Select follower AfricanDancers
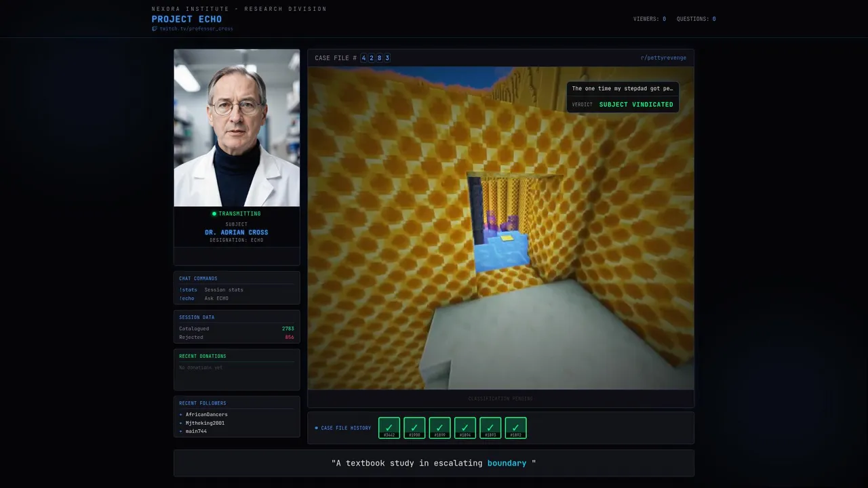Viewport: 868px width, 488px height. tap(206, 414)
